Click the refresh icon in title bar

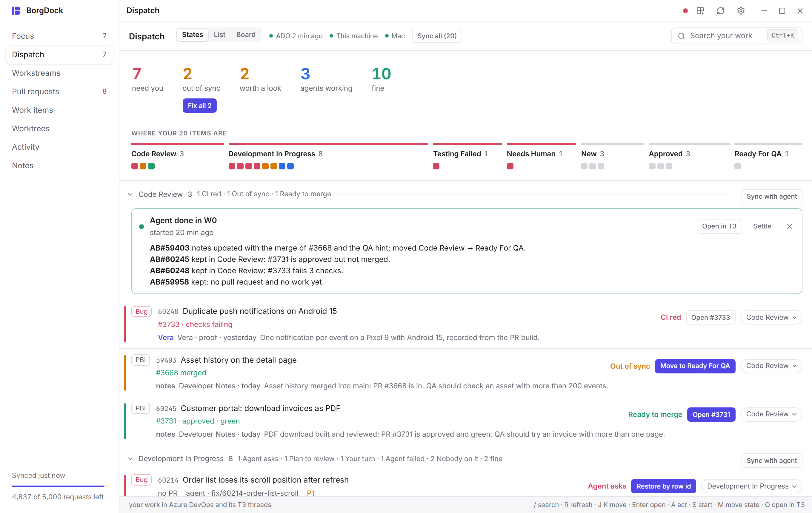coord(721,11)
